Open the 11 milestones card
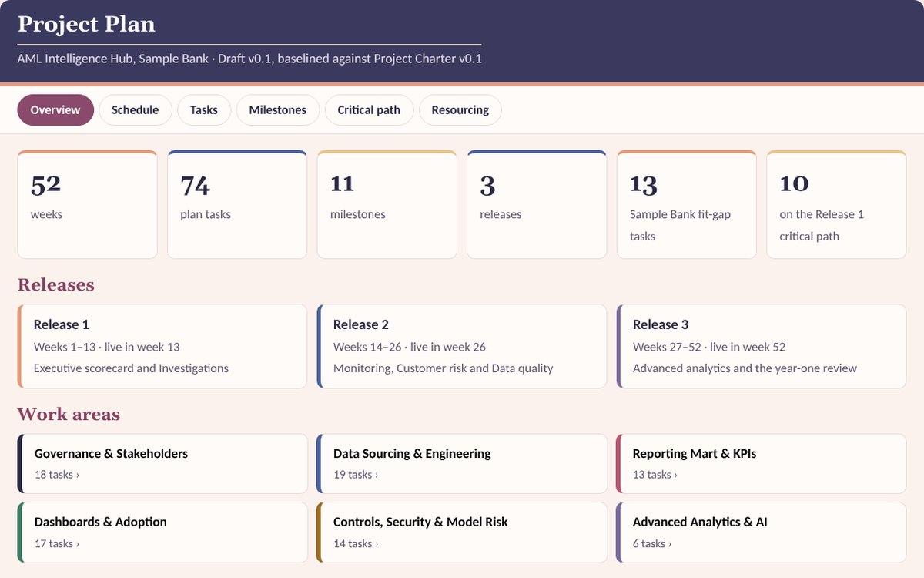 click(x=387, y=204)
